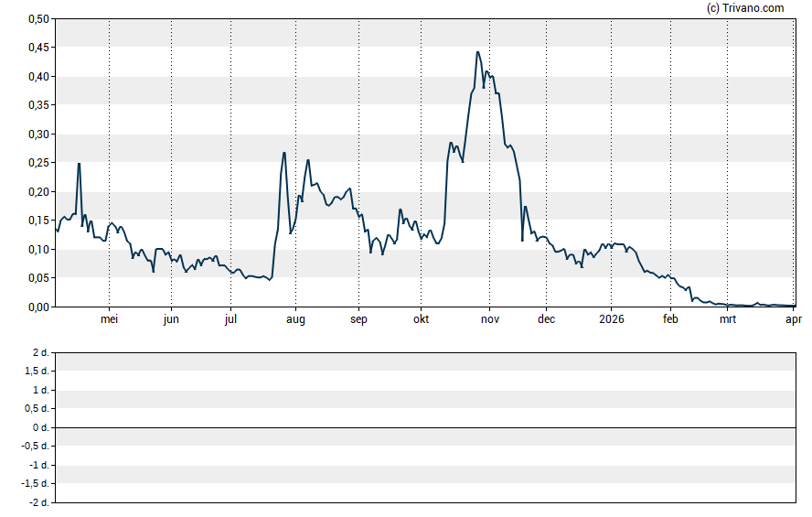Click the highest price peak before 'nov'
This screenshot has width=812, height=517.
(477, 52)
